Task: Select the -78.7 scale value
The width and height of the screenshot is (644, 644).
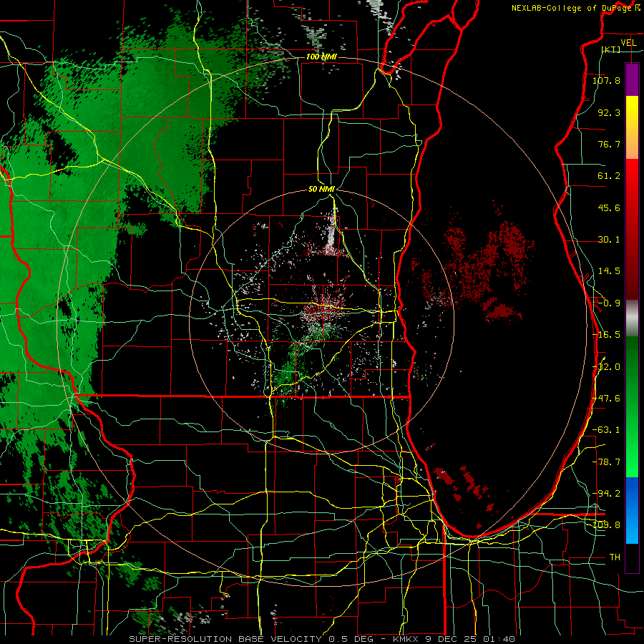Action: 607,462
